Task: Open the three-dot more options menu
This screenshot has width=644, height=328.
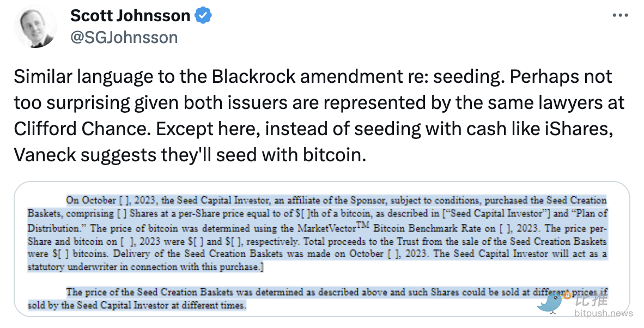Action: [620, 16]
